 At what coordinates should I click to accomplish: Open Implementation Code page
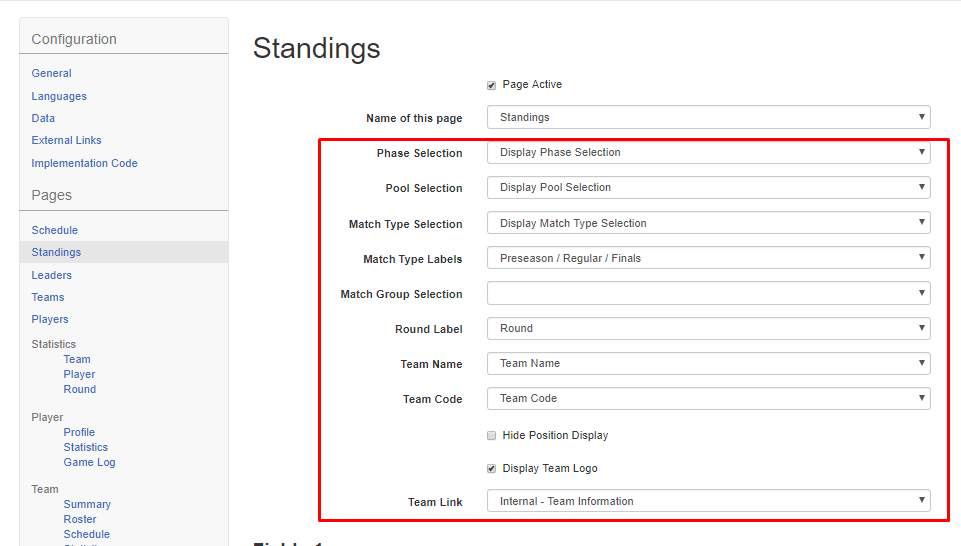point(85,163)
